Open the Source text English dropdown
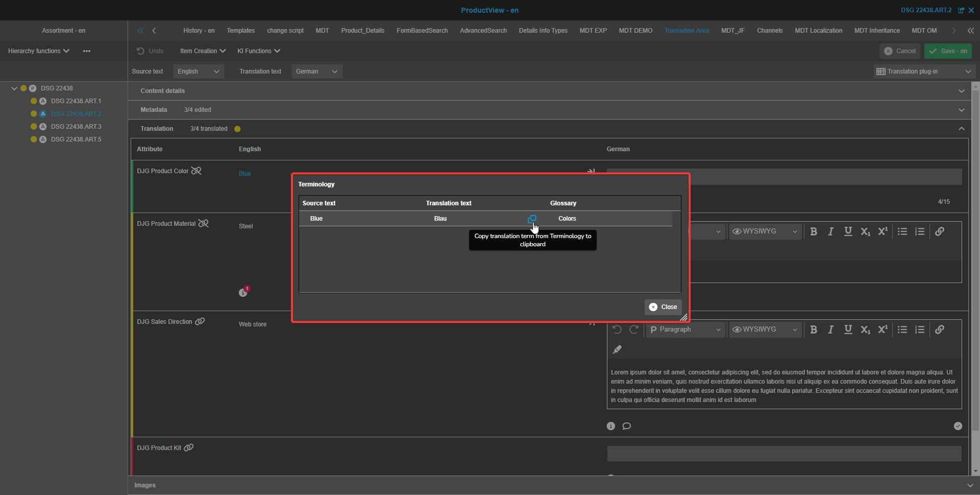This screenshot has width=980, height=495. pos(198,72)
